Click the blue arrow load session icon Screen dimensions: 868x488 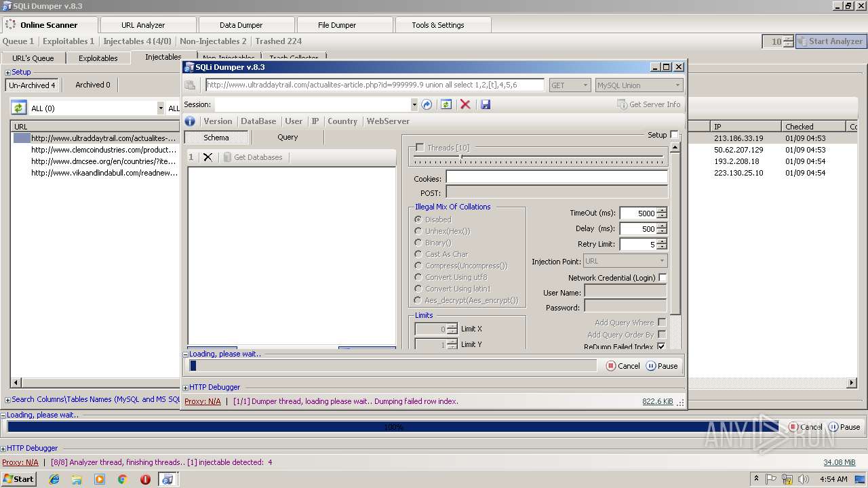pyautogui.click(x=427, y=104)
